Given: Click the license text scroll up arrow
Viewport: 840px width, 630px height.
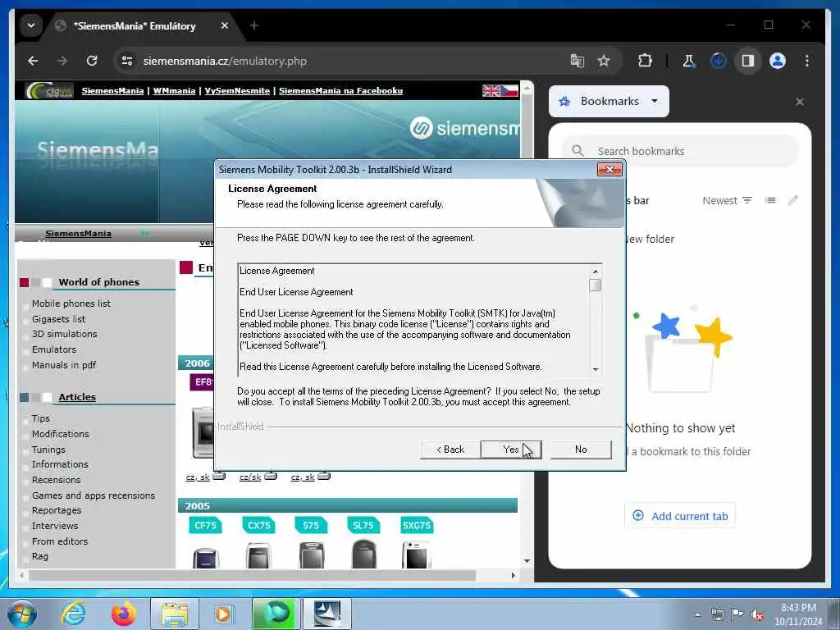Looking at the screenshot, I should pyautogui.click(x=596, y=272).
